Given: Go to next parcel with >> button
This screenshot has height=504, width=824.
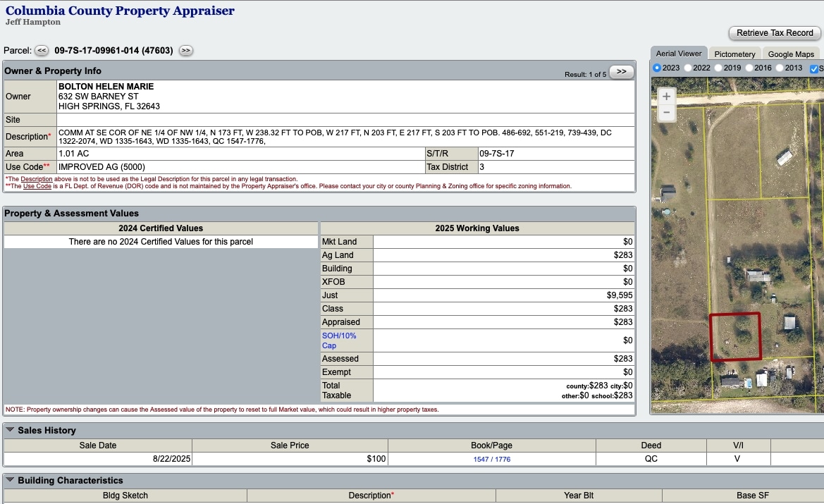Looking at the screenshot, I should 185,51.
